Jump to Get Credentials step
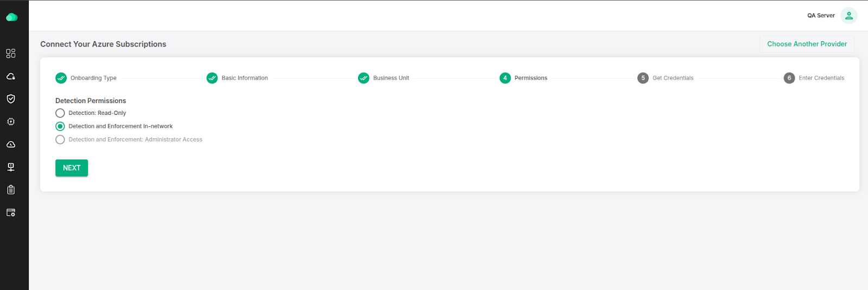The image size is (868, 290). click(666, 78)
